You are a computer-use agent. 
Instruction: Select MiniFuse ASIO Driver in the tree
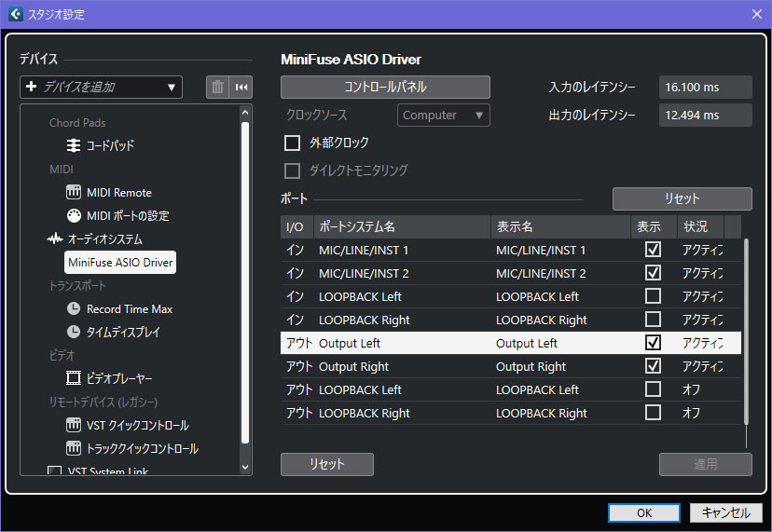(x=120, y=263)
